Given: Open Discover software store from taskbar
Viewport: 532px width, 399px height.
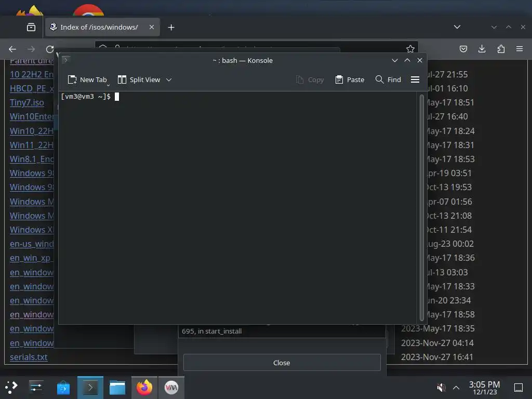Looking at the screenshot, I should tap(63, 388).
